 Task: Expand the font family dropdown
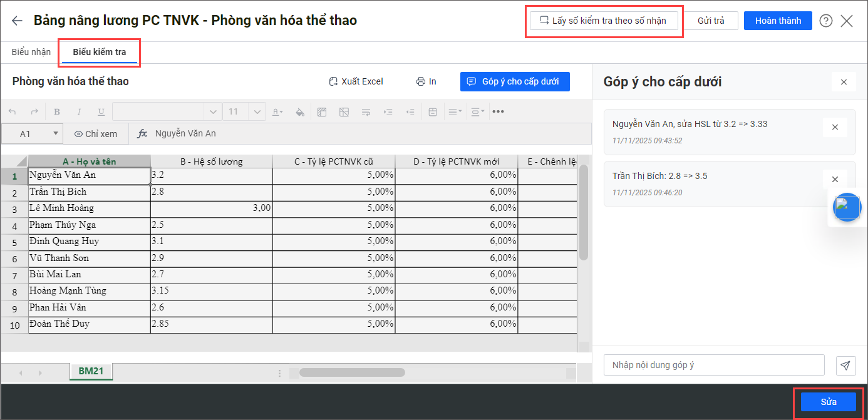pyautogui.click(x=214, y=112)
